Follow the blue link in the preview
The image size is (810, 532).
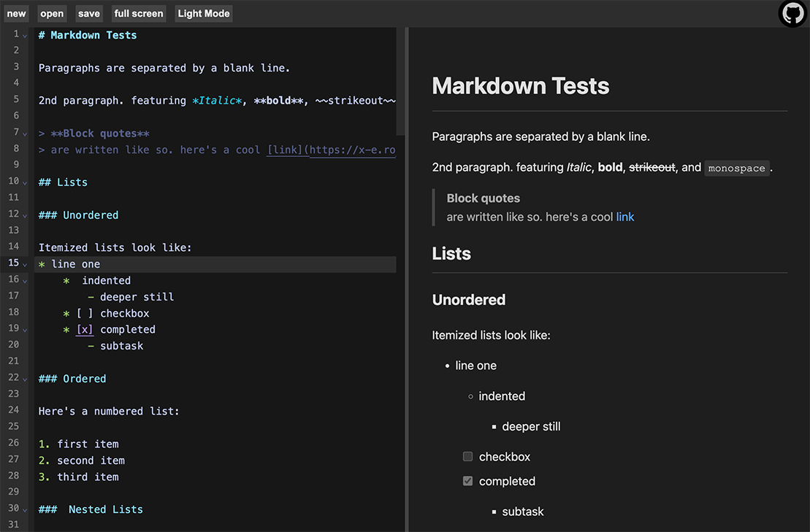624,216
